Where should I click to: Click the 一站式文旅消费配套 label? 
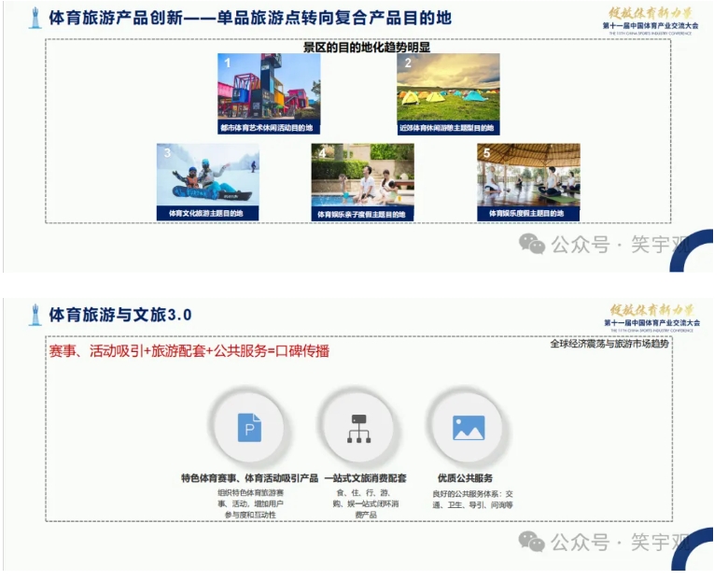click(359, 478)
